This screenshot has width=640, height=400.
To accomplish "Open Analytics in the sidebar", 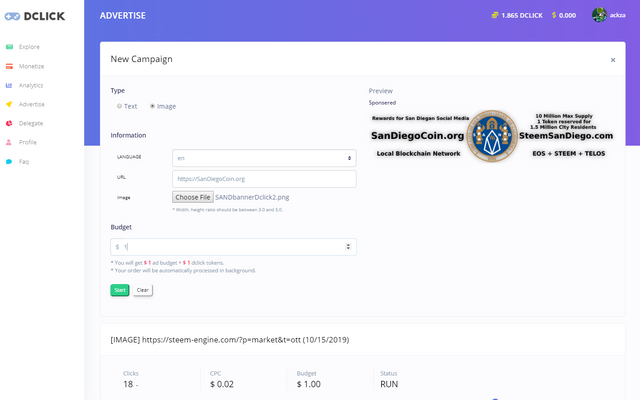I will (x=31, y=85).
